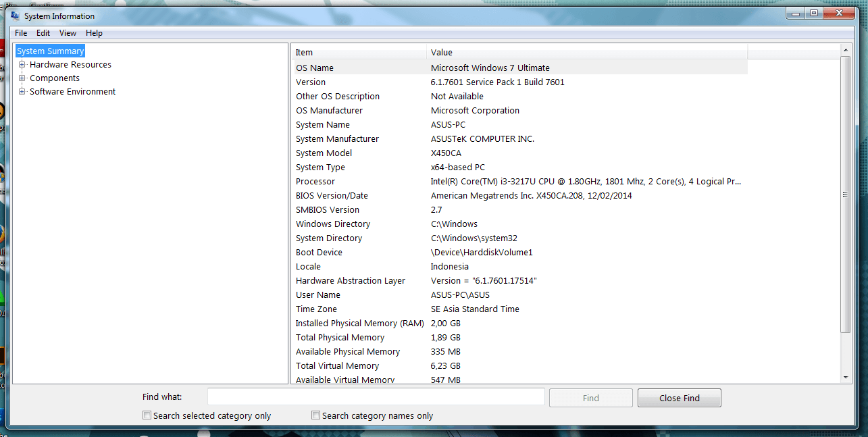This screenshot has height=437, width=868.
Task: Select the Other OS Description row
Action: click(519, 96)
